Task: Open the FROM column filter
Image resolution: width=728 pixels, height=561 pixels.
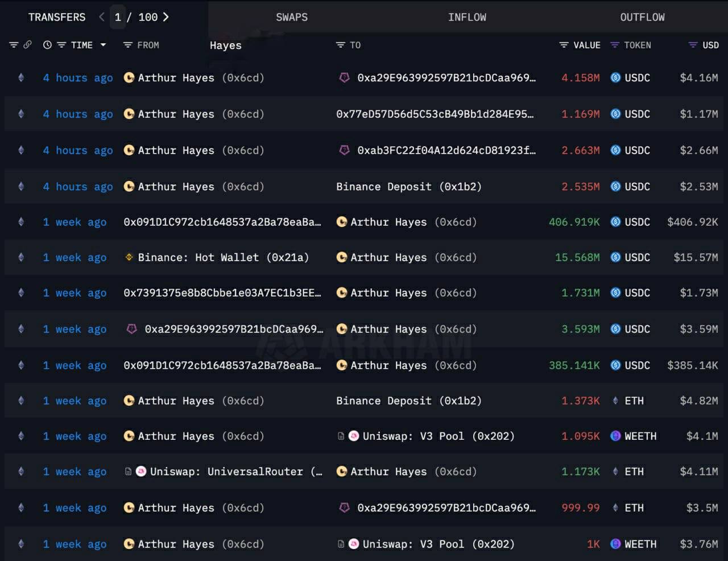Action: coord(128,45)
